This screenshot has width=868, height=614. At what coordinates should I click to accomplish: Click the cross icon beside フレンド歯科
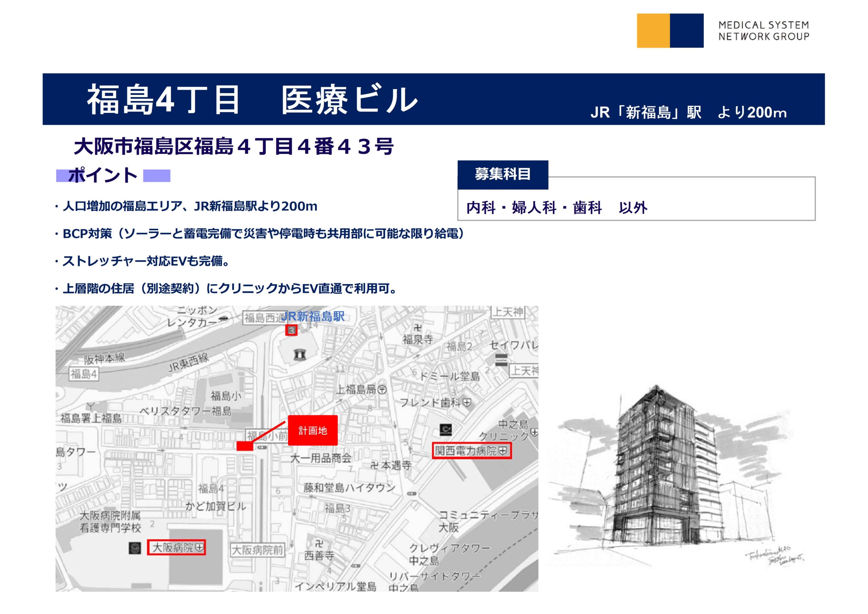(x=468, y=403)
